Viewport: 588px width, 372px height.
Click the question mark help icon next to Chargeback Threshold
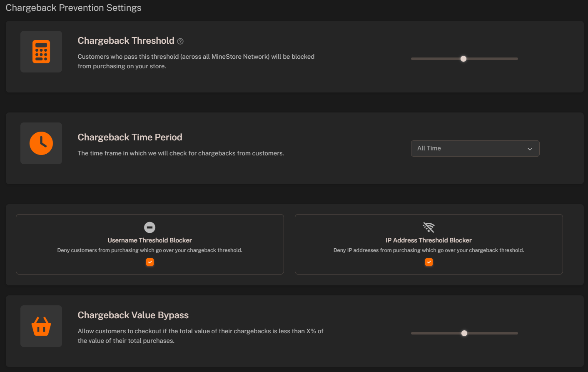click(180, 41)
